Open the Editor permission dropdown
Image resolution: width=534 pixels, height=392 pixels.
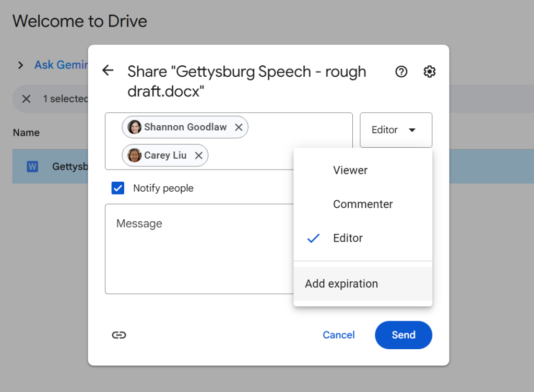(396, 130)
